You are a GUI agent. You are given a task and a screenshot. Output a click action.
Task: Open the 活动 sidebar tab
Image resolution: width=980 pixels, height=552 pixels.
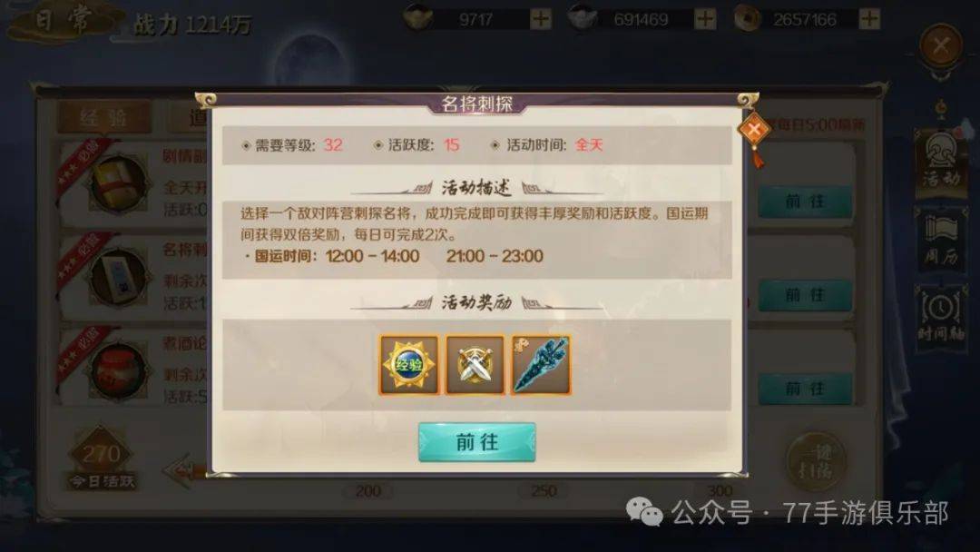[942, 163]
